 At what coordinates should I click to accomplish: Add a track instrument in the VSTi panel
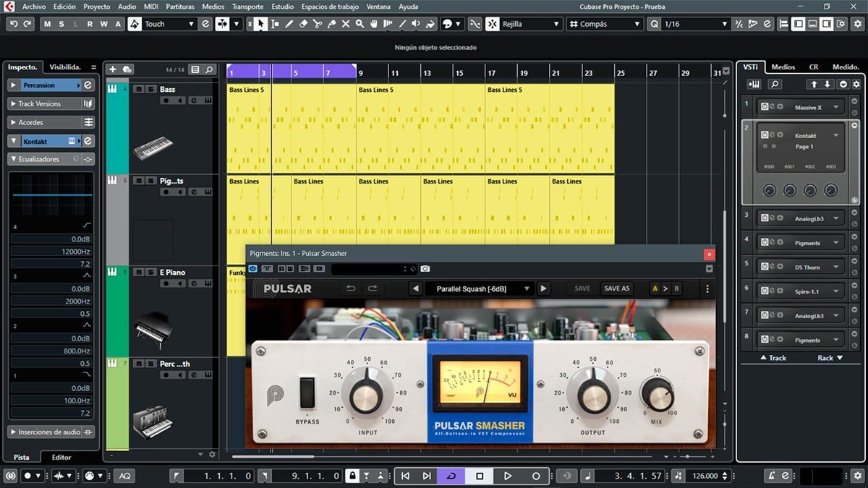point(754,85)
